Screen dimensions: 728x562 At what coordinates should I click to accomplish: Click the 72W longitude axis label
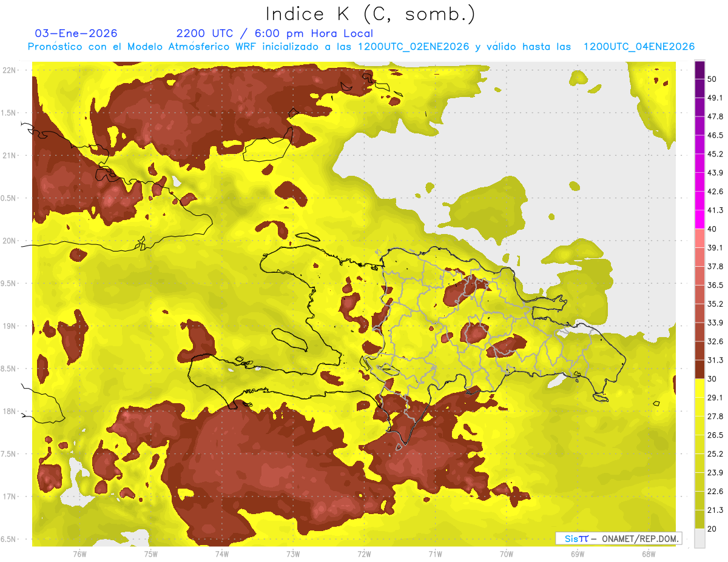click(364, 554)
